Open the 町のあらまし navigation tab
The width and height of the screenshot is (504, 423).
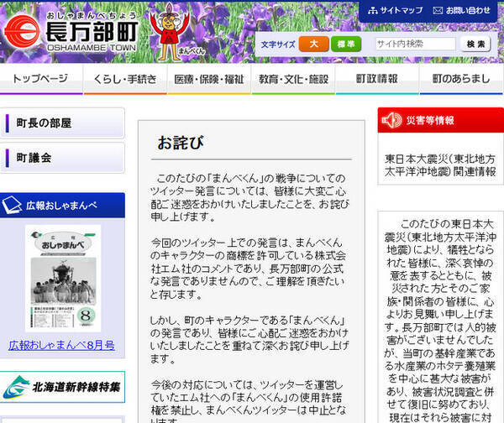[x=460, y=79]
